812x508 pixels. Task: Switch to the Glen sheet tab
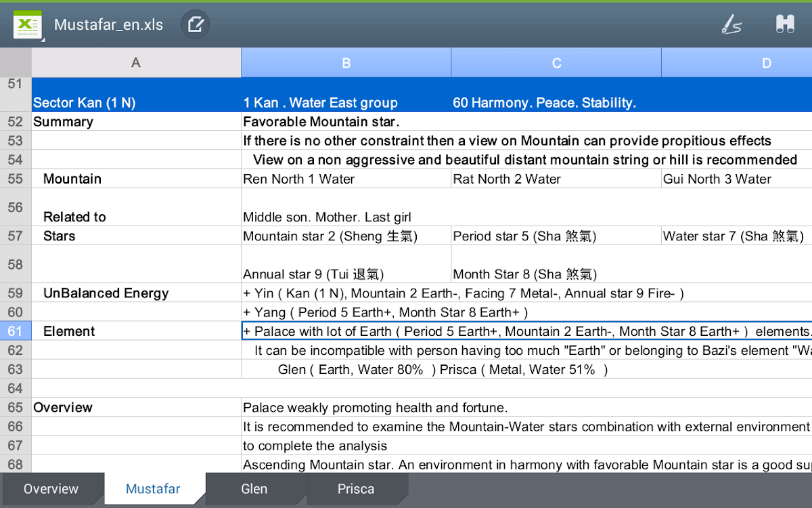254,489
